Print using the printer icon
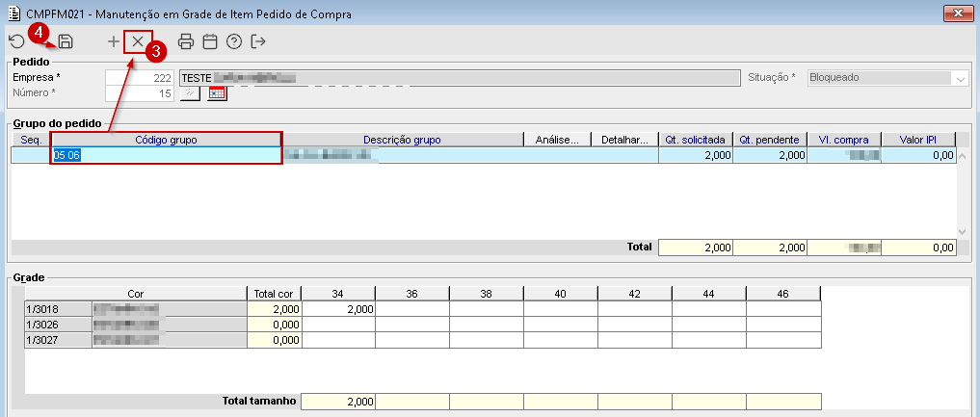The width and height of the screenshot is (980, 417). (x=186, y=41)
